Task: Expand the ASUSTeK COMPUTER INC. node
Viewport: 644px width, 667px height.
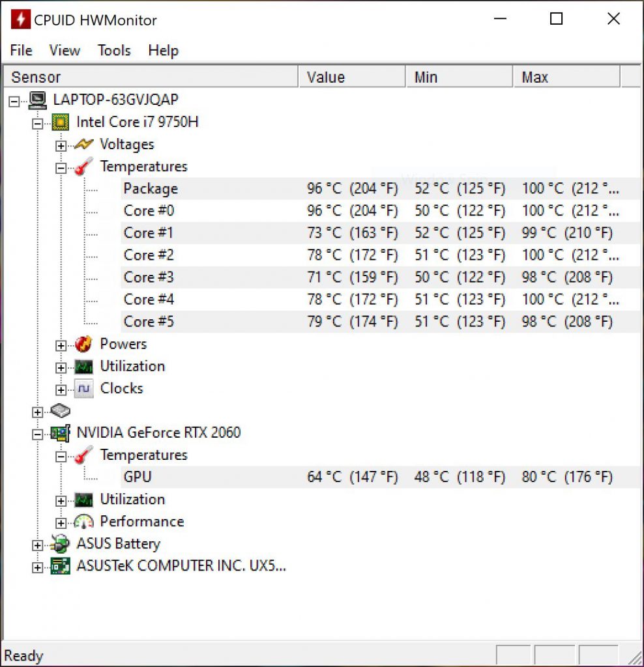Action: click(37, 567)
